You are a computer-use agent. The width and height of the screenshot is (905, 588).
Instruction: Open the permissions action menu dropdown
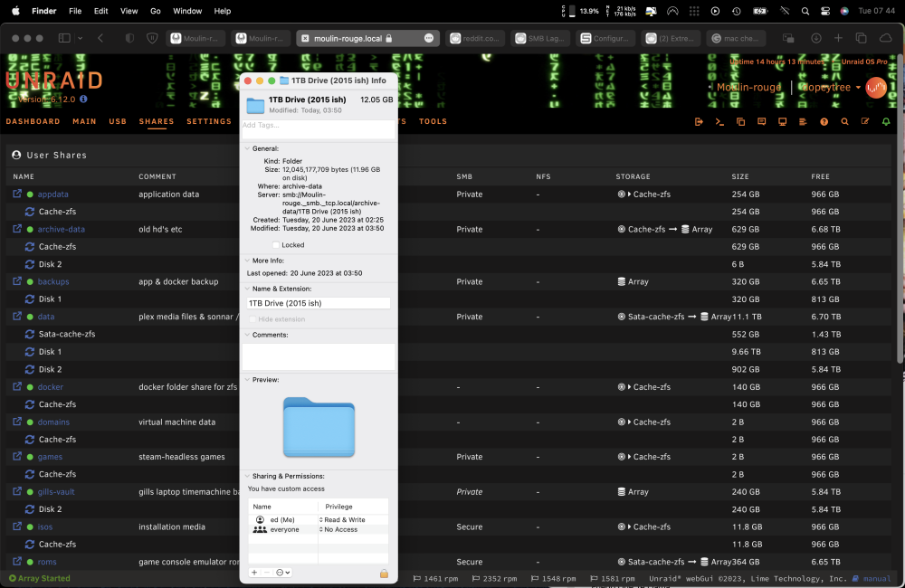pos(282,573)
